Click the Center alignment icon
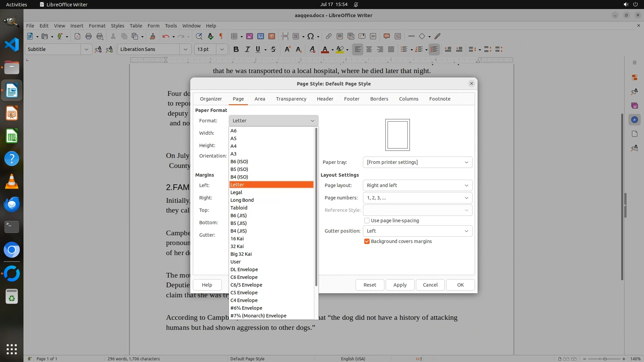The image size is (644, 362). 369,49
